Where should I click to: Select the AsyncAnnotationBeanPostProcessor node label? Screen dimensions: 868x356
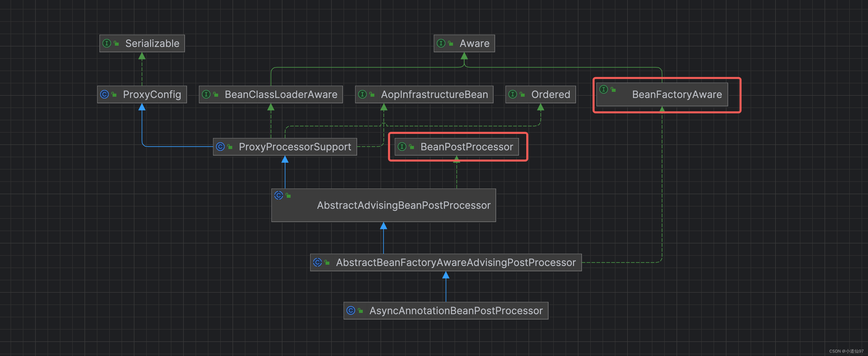pos(456,311)
